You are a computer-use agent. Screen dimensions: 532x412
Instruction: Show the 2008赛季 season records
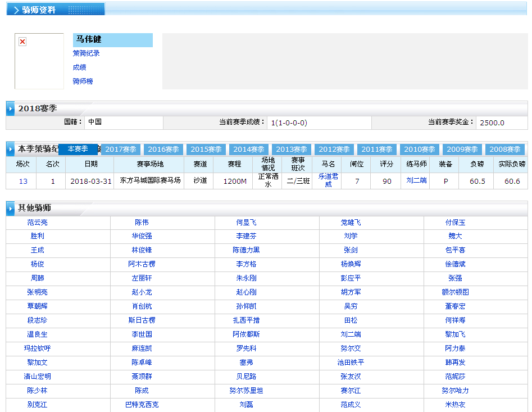coord(505,150)
